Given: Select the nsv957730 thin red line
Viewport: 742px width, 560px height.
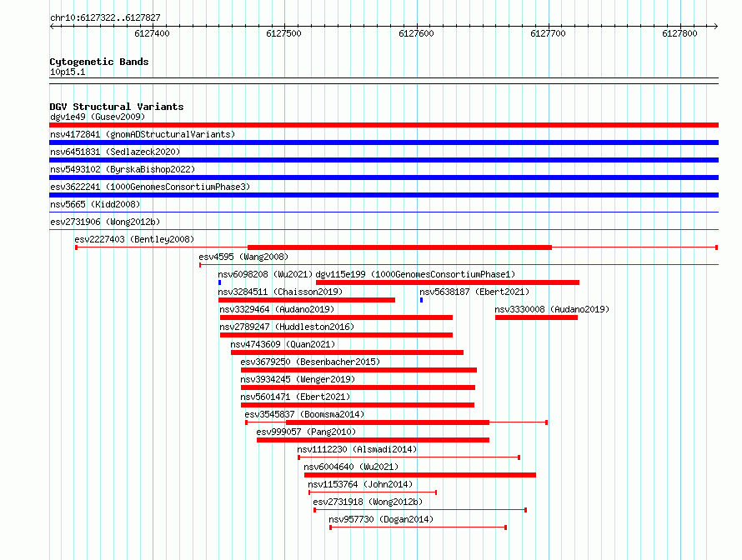Looking at the screenshot, I should (419, 527).
